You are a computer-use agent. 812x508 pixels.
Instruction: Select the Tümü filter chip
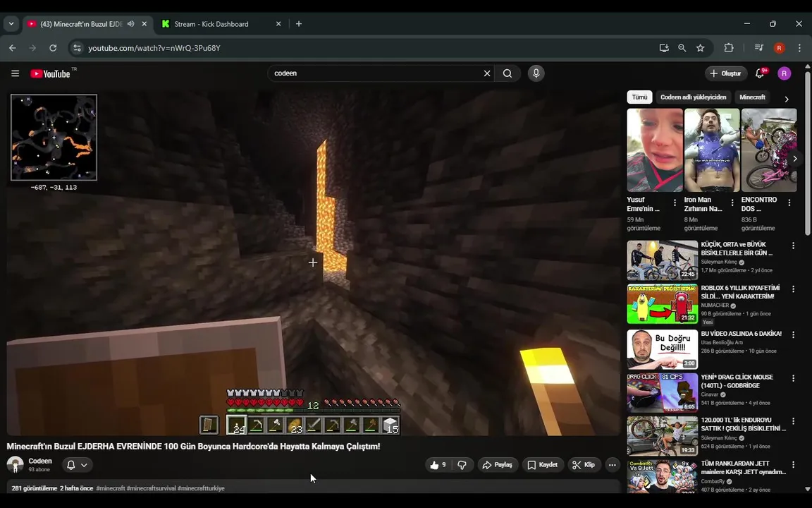pyautogui.click(x=639, y=97)
